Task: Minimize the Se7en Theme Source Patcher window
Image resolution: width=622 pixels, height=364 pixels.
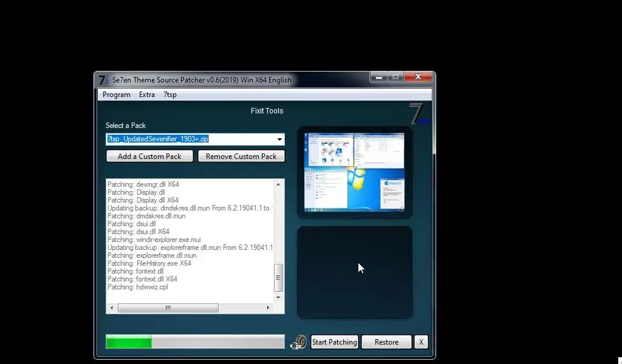Action: pyautogui.click(x=379, y=77)
